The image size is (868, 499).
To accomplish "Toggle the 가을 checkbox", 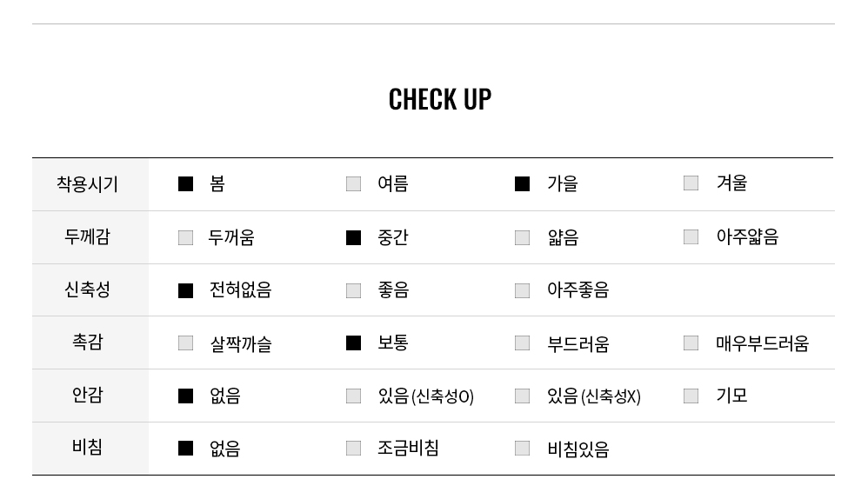I will (522, 183).
